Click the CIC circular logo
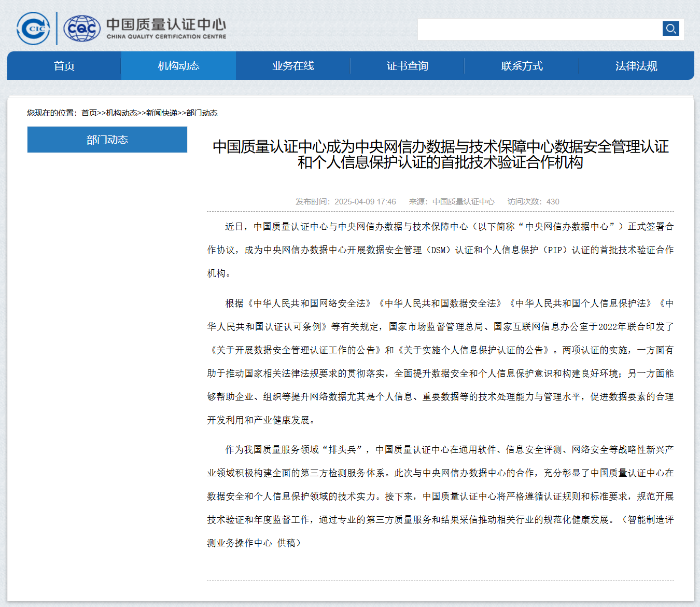 tap(33, 29)
